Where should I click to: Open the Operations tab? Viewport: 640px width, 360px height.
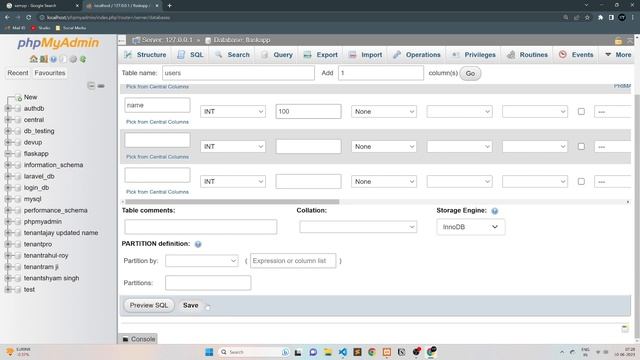(417, 55)
